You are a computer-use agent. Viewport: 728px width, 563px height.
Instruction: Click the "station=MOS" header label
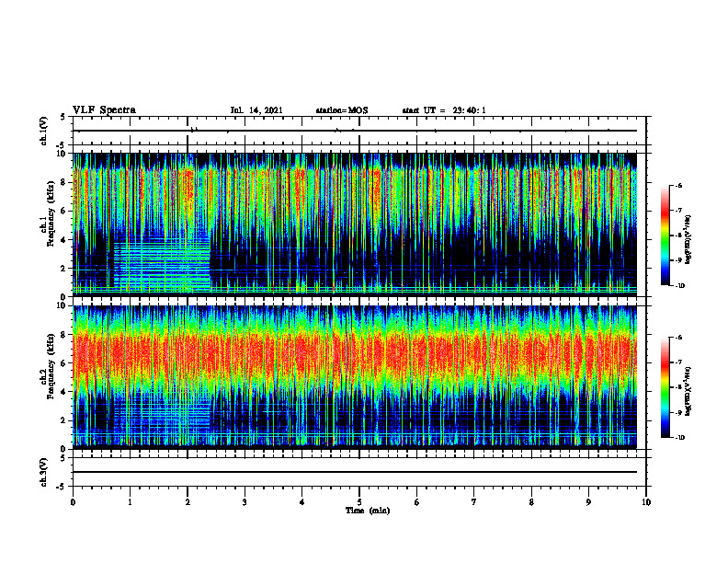pyautogui.click(x=342, y=110)
